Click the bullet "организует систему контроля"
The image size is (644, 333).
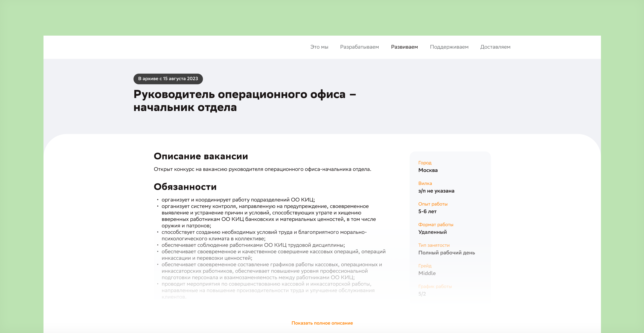coord(269,216)
